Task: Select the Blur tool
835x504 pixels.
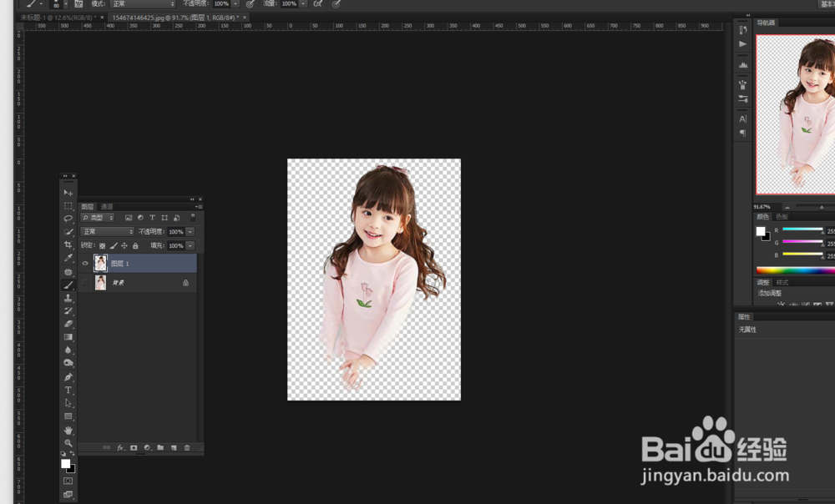Action: [x=68, y=350]
